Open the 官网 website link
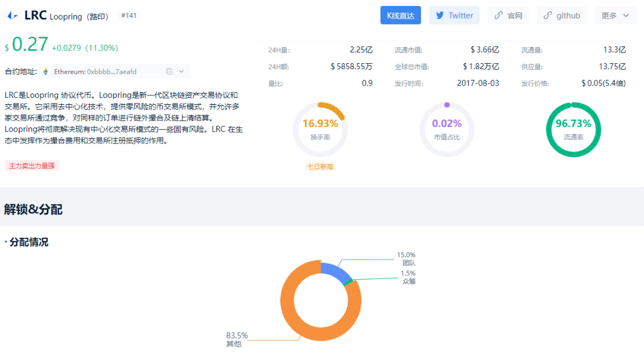This screenshot has height=361, width=644. coord(508,15)
